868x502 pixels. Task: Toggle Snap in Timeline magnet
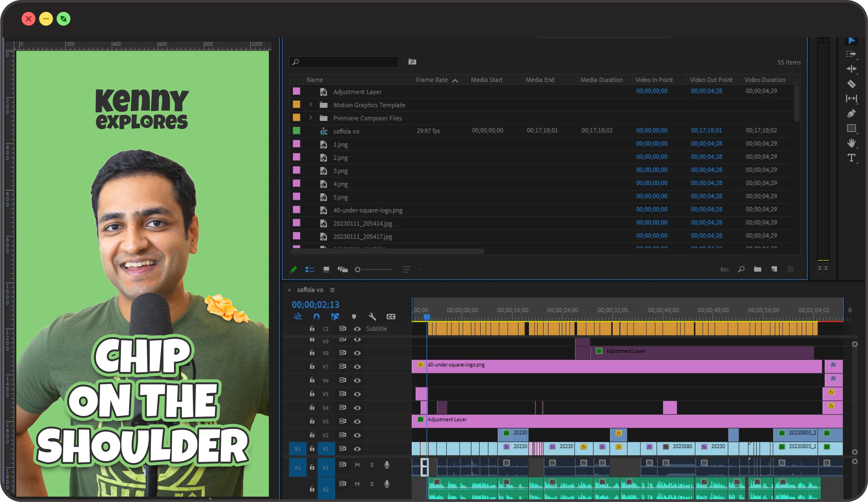pos(316,317)
